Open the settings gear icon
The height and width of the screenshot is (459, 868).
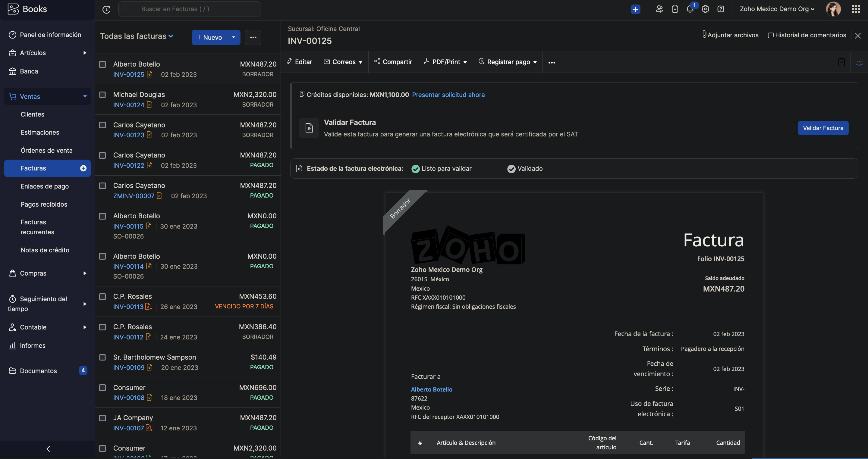(x=705, y=9)
